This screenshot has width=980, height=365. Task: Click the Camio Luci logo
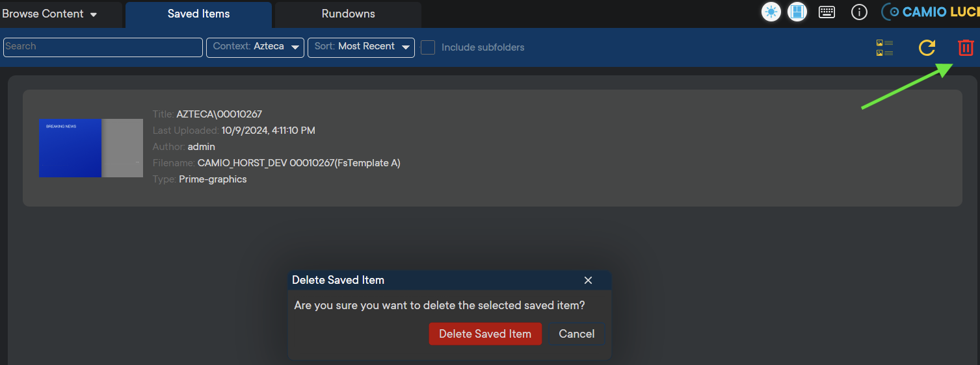(931, 12)
